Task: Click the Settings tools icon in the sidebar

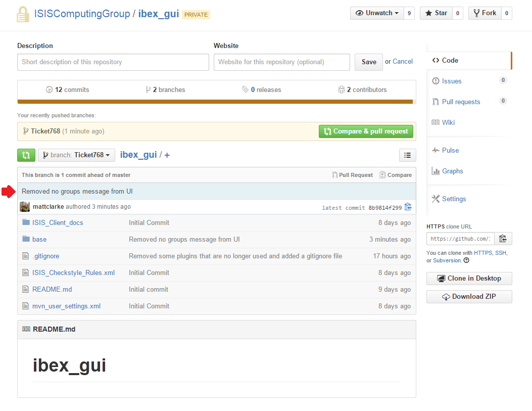Action: click(x=436, y=199)
